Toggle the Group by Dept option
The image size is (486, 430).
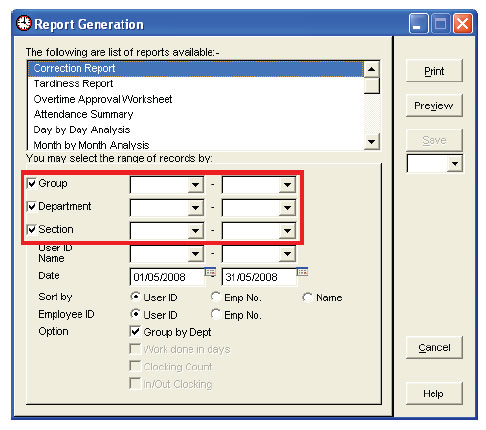[x=135, y=331]
